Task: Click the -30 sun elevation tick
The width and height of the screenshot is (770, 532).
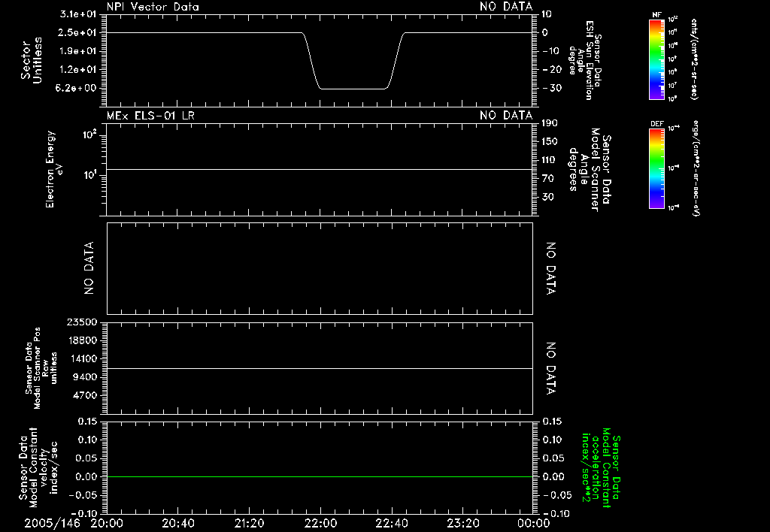Action: [552, 88]
